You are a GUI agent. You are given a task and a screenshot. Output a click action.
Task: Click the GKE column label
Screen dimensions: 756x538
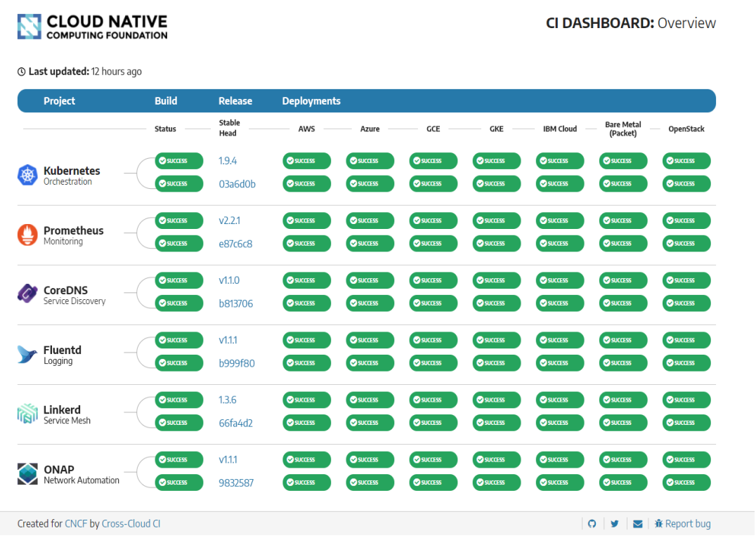pyautogui.click(x=497, y=129)
